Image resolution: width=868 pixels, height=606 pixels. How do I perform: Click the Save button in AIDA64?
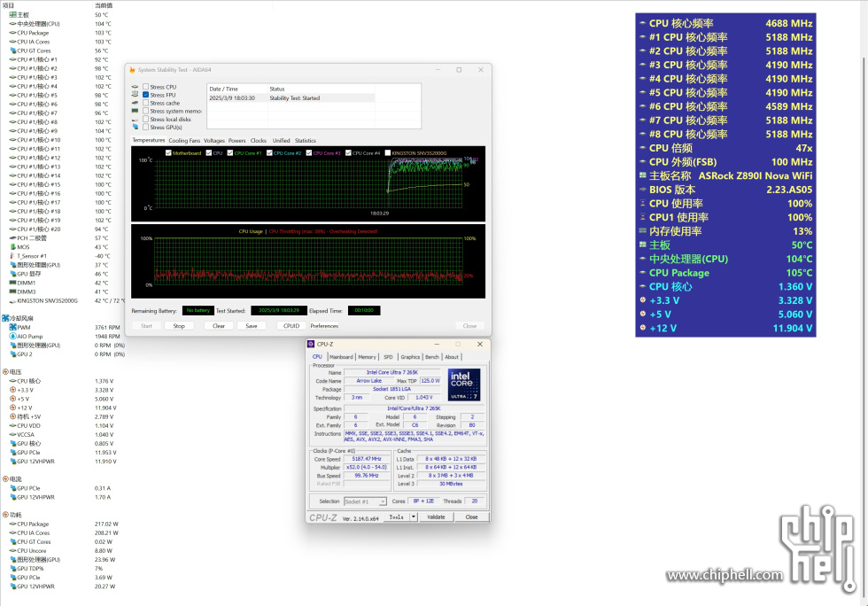click(x=252, y=326)
